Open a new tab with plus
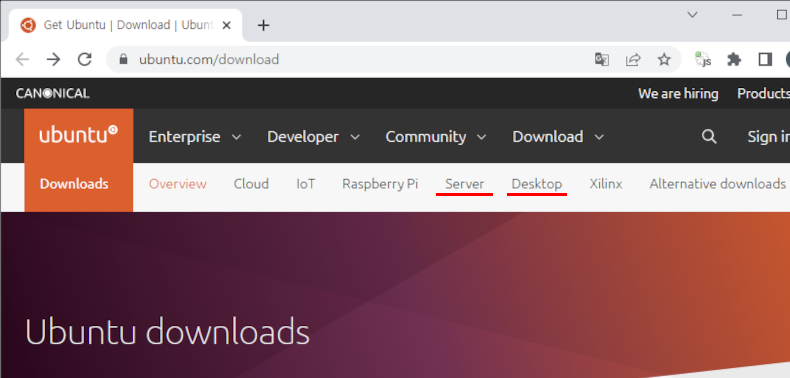This screenshot has width=790, height=378. coord(264,25)
